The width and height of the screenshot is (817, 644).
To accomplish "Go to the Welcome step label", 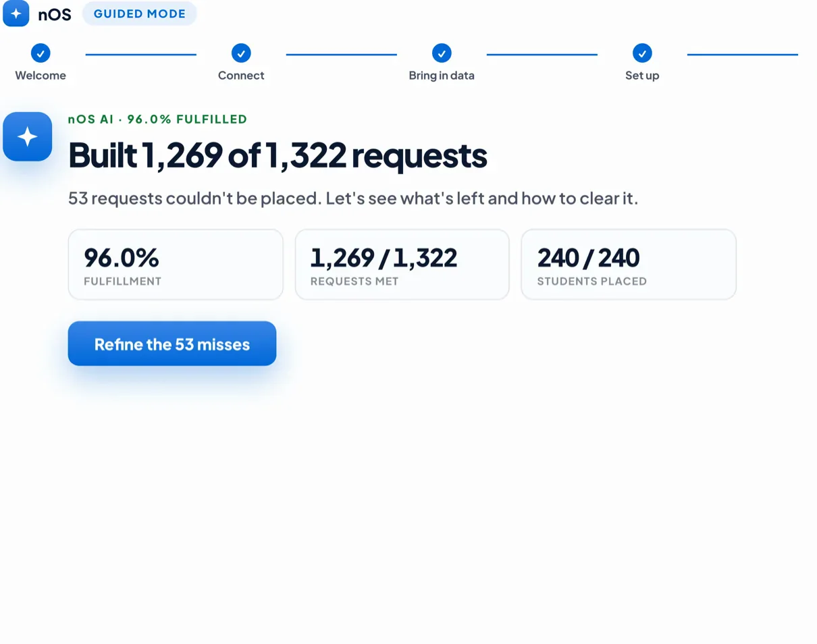I will click(41, 76).
